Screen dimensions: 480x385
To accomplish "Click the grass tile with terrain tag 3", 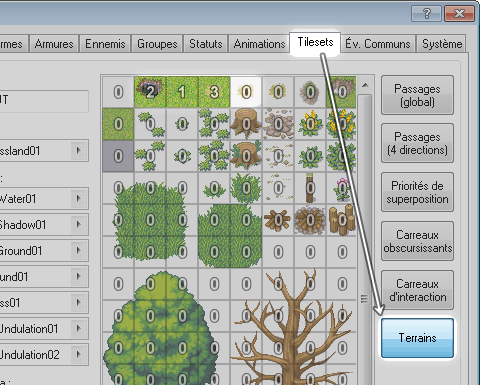I will click(214, 92).
